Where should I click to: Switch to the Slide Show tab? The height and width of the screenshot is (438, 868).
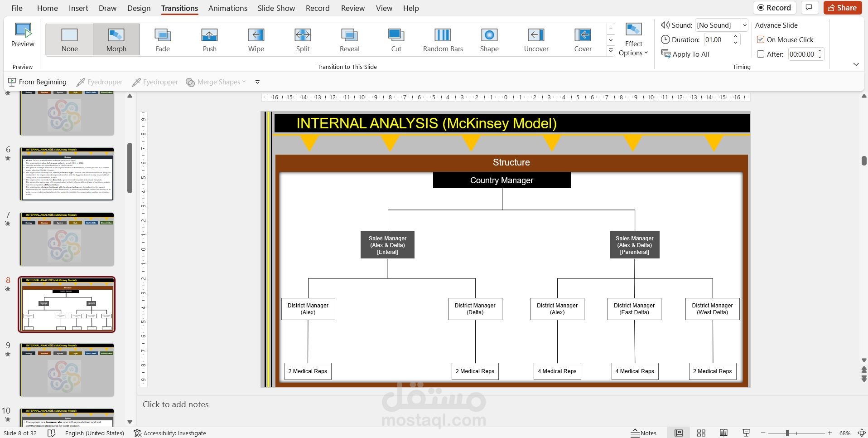click(x=276, y=8)
